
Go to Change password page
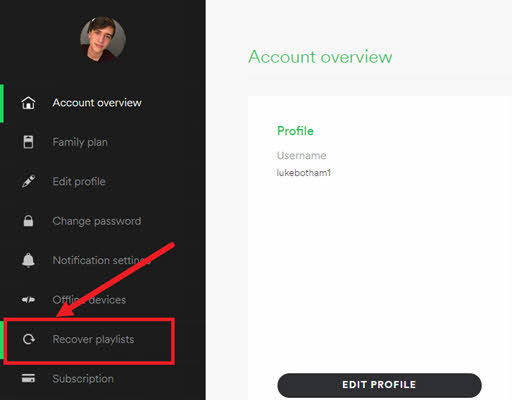click(97, 221)
